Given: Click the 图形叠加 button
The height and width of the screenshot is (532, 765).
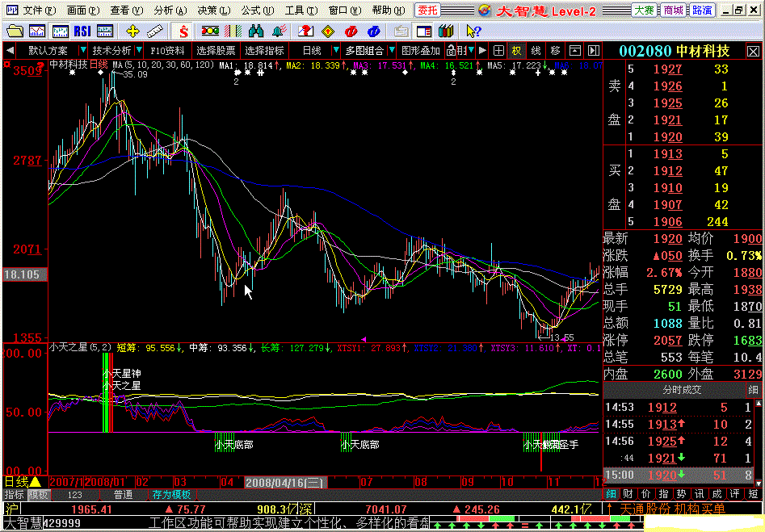Looking at the screenshot, I should tap(421, 50).
